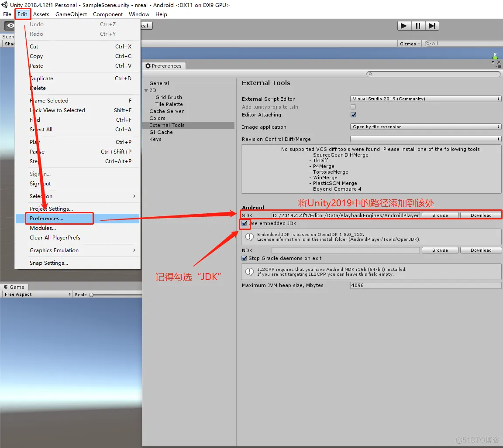The height and width of the screenshot is (448, 503).
Task: Open the GameObject menu
Action: (x=71, y=14)
